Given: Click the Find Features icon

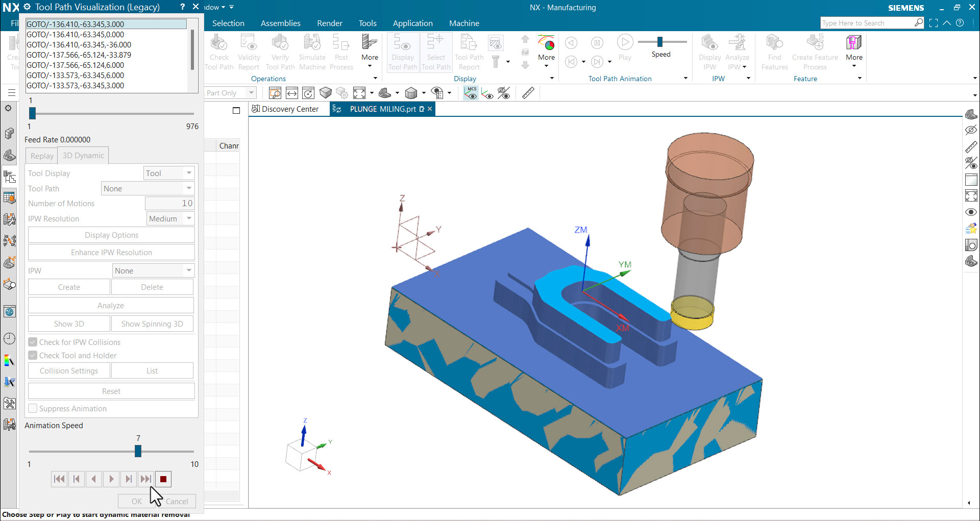Looking at the screenshot, I should tap(774, 51).
